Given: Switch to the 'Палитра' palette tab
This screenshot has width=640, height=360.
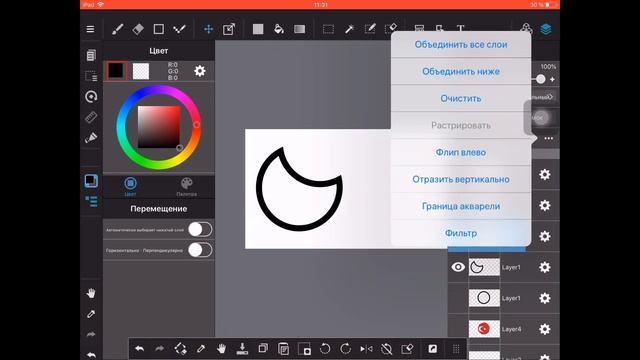Looking at the screenshot, I should [187, 187].
